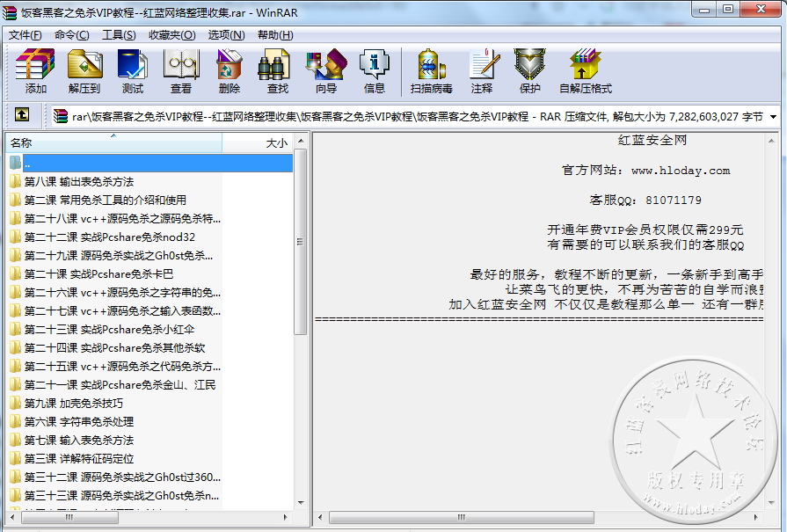
Task: Open the 命令(C) menu
Action: (72, 35)
